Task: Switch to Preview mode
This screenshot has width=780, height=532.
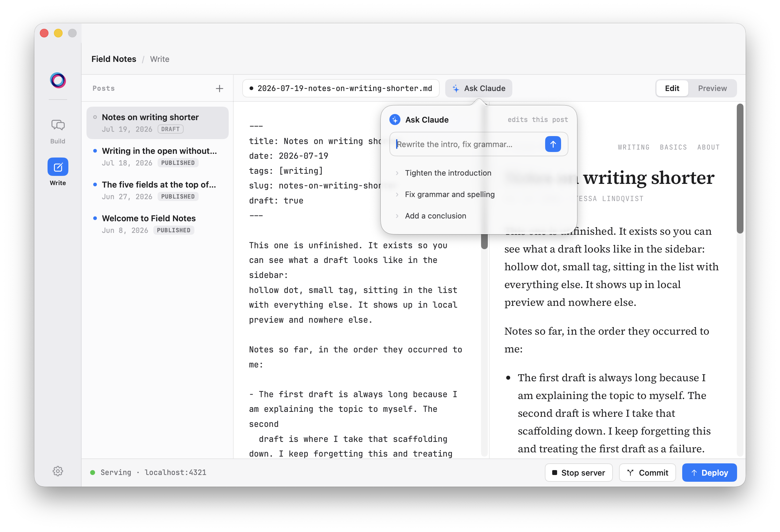Action: point(712,88)
